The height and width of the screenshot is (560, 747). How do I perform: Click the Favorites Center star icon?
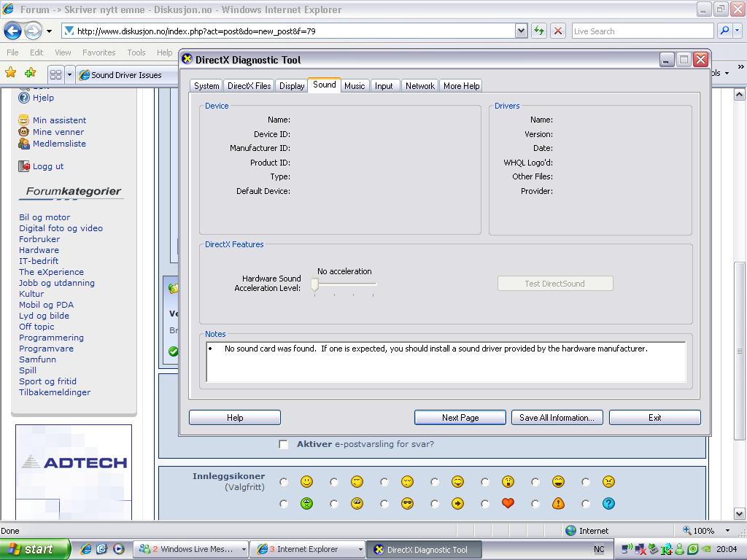(x=10, y=72)
